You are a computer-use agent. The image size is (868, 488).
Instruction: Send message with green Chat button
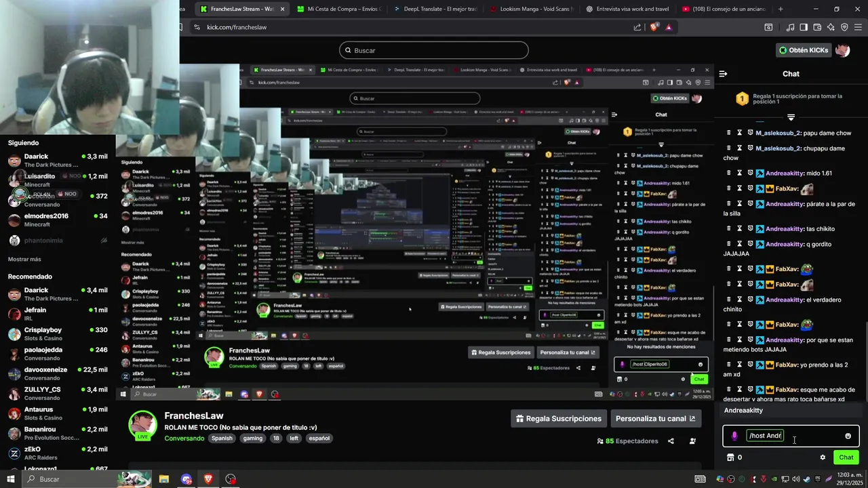click(x=846, y=457)
